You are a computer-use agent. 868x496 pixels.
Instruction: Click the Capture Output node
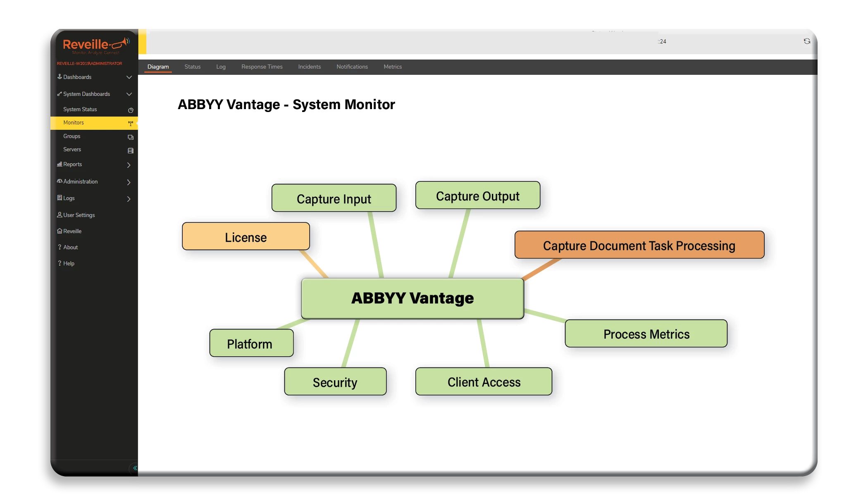coord(478,195)
